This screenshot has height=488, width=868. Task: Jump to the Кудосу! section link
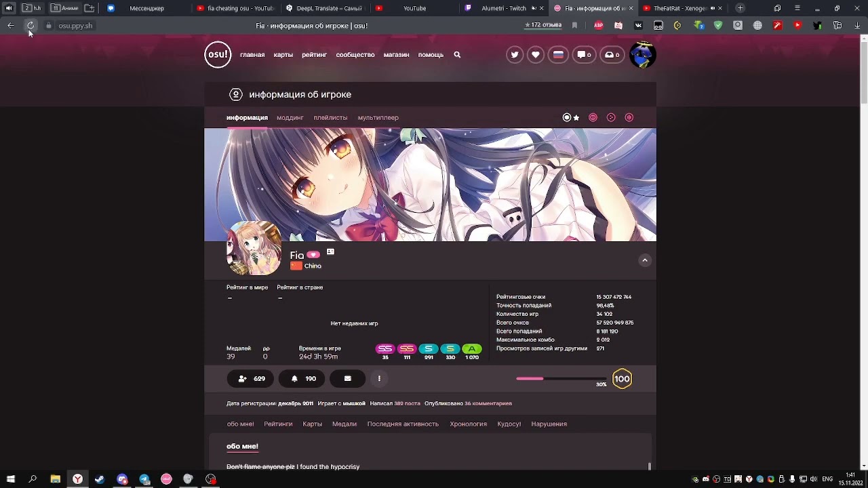pos(509,424)
